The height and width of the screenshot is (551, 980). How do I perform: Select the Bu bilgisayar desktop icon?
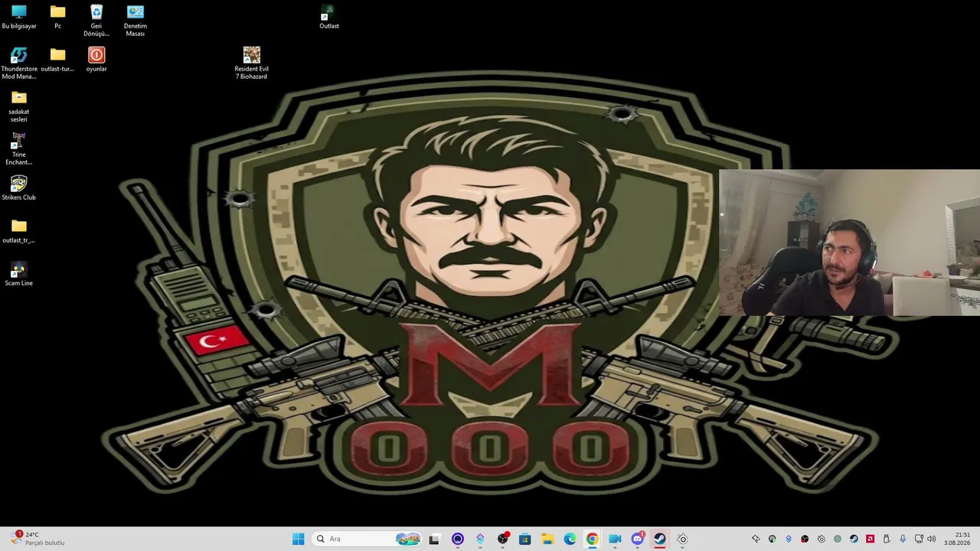[19, 17]
